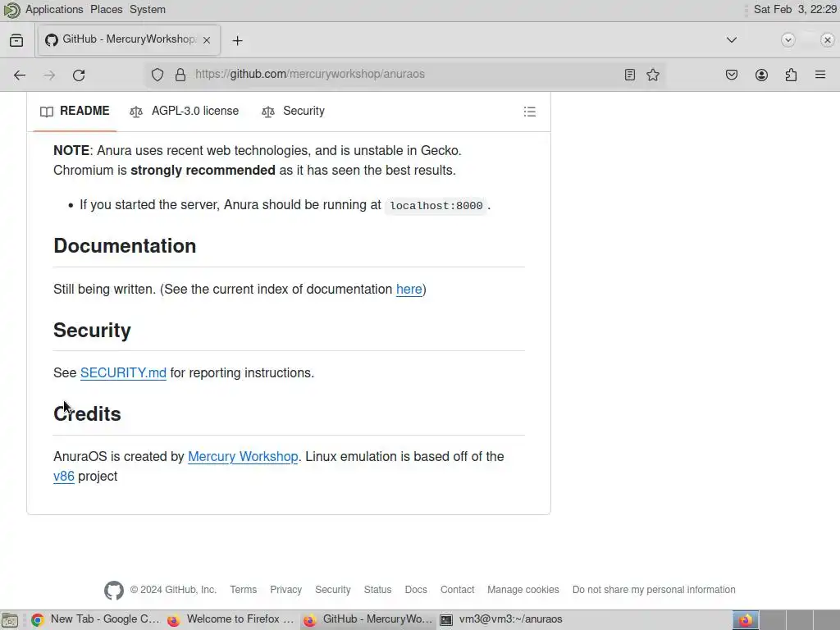Screen dimensions: 840x630
Task: Go back to previous page
Action: [x=20, y=75]
